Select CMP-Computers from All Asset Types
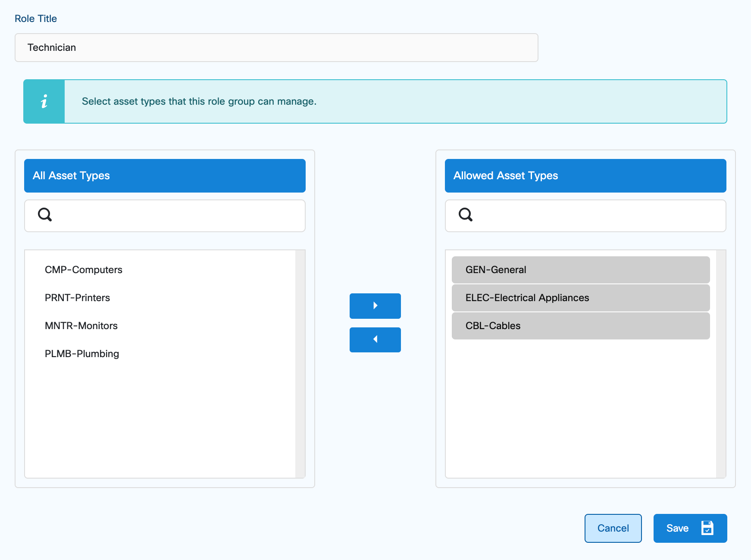 pos(83,270)
